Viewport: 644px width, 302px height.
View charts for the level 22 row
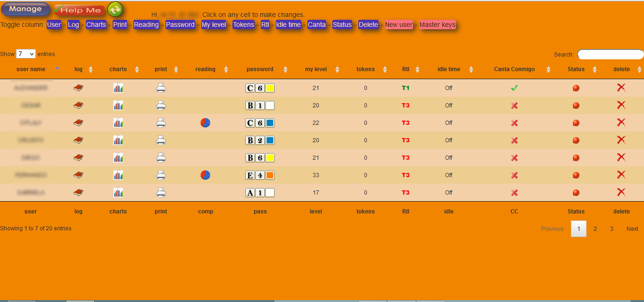pyautogui.click(x=118, y=122)
